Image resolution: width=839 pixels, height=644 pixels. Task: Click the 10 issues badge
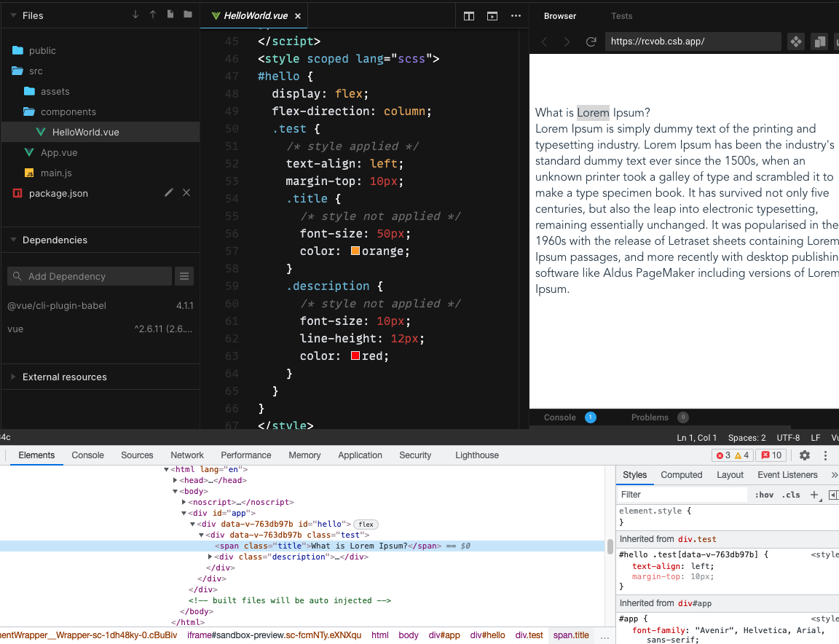pos(771,455)
